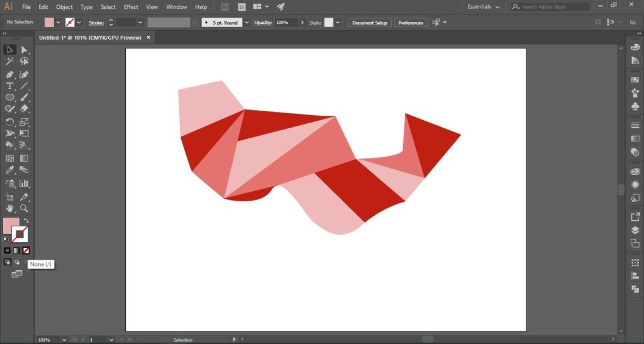Set paint type to Color

[x=7, y=250]
